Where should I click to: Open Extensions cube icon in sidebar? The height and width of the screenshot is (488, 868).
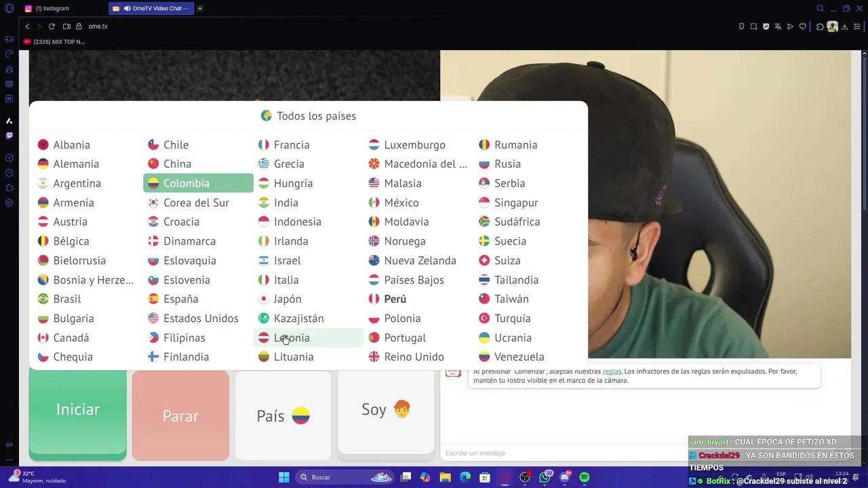(9, 188)
